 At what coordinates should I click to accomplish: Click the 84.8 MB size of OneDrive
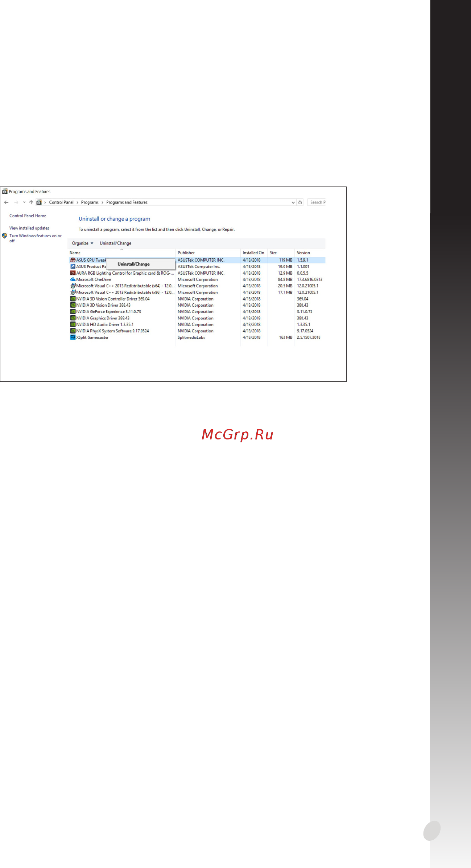tap(285, 280)
